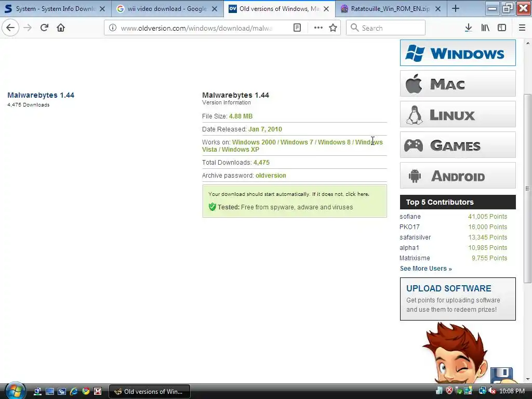Click the red M quick launch icon
The width and height of the screenshot is (532, 399).
98,391
